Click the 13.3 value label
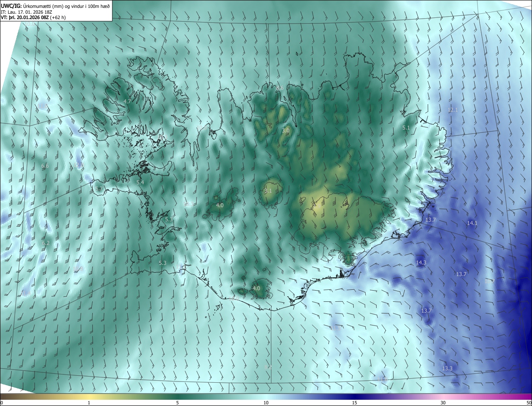The image size is (532, 406). [x=447, y=369]
